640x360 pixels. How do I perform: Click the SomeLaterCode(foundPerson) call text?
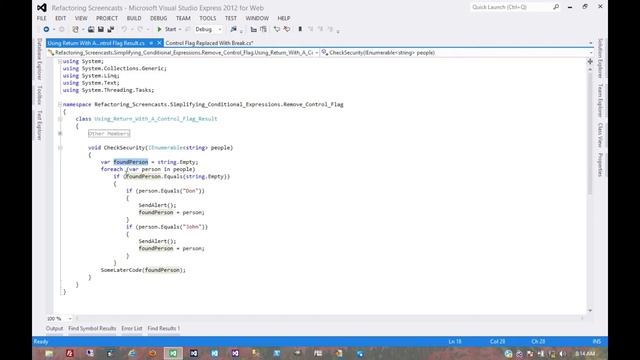143,270
